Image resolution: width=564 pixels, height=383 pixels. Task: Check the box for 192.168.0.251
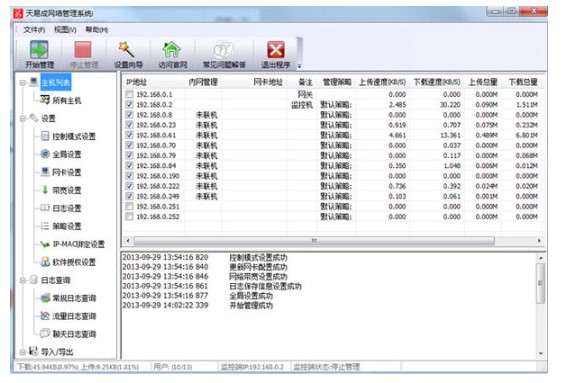tap(129, 206)
